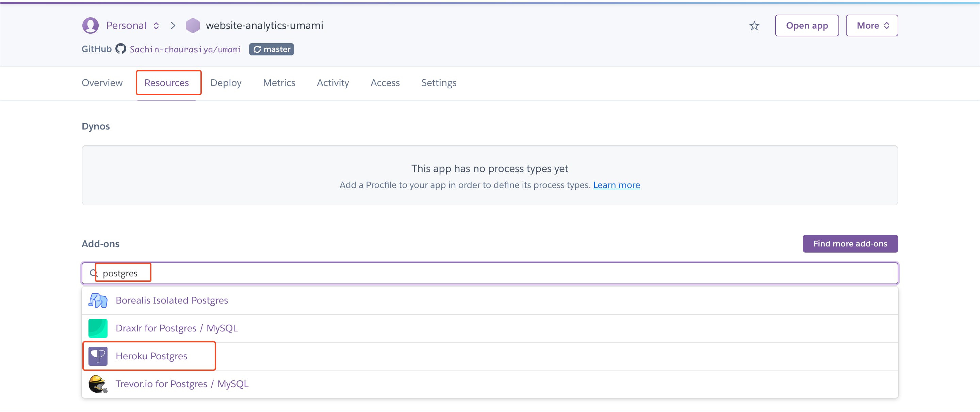This screenshot has height=412, width=980.
Task: Open the Settings tab
Action: click(x=439, y=83)
